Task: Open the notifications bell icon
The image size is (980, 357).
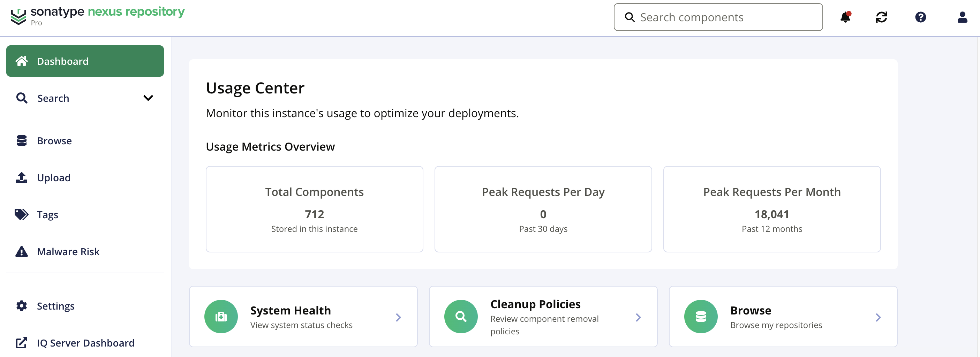Action: click(x=845, y=17)
